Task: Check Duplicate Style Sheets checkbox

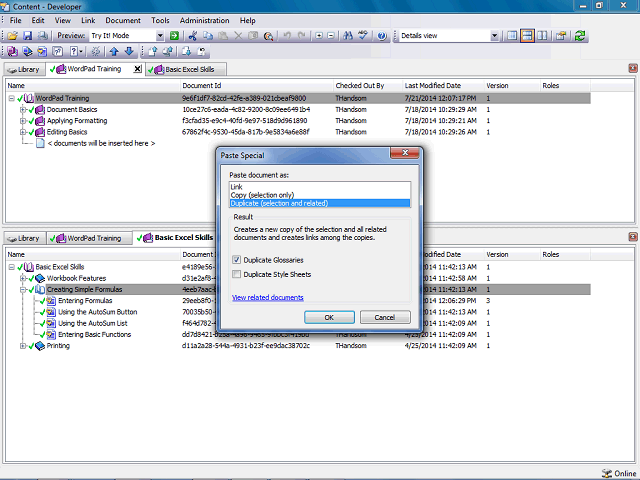Action: pyautogui.click(x=236, y=274)
